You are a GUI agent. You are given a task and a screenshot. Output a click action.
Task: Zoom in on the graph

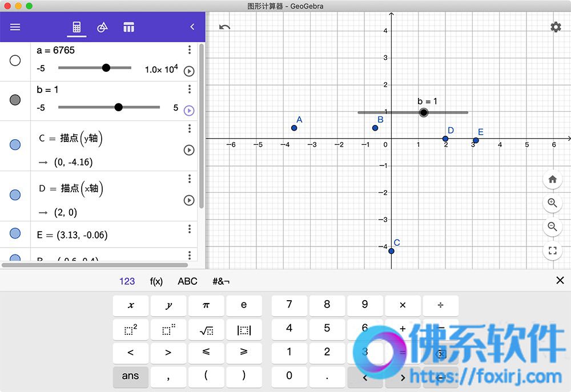point(552,203)
